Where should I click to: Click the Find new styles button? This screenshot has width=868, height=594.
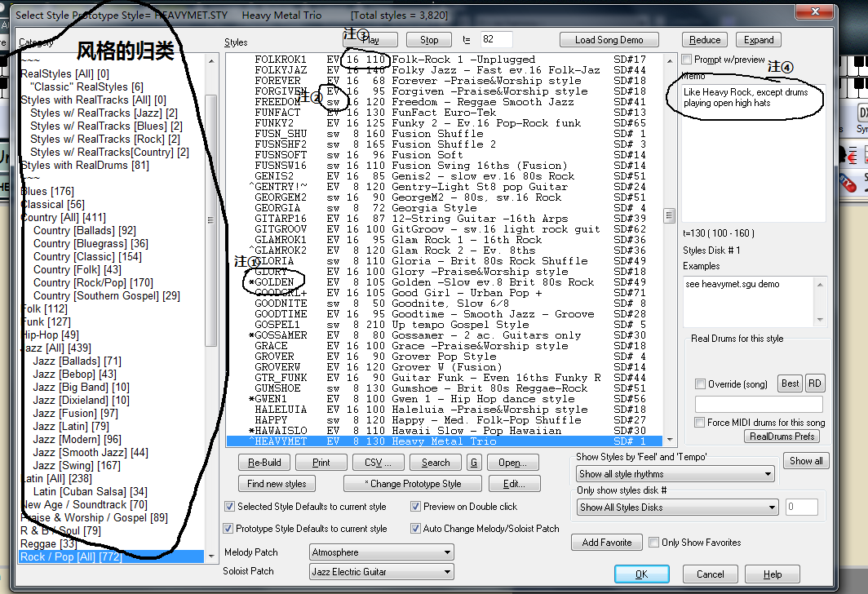pos(277,484)
